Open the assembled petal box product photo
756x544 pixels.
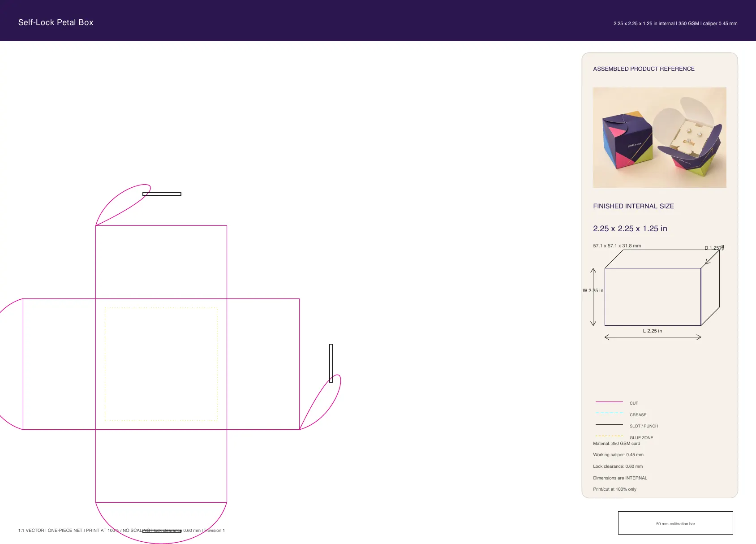(660, 138)
